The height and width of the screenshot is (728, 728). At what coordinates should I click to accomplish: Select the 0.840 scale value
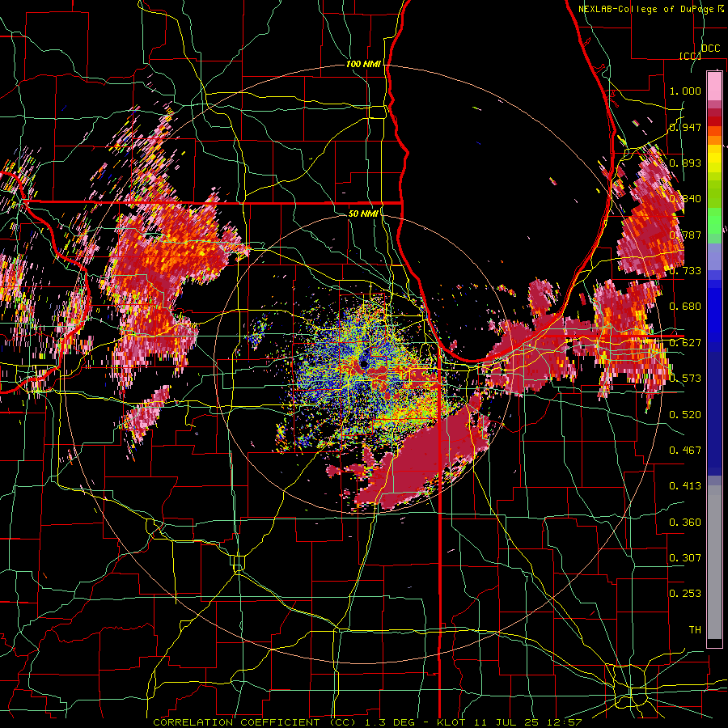click(x=685, y=199)
